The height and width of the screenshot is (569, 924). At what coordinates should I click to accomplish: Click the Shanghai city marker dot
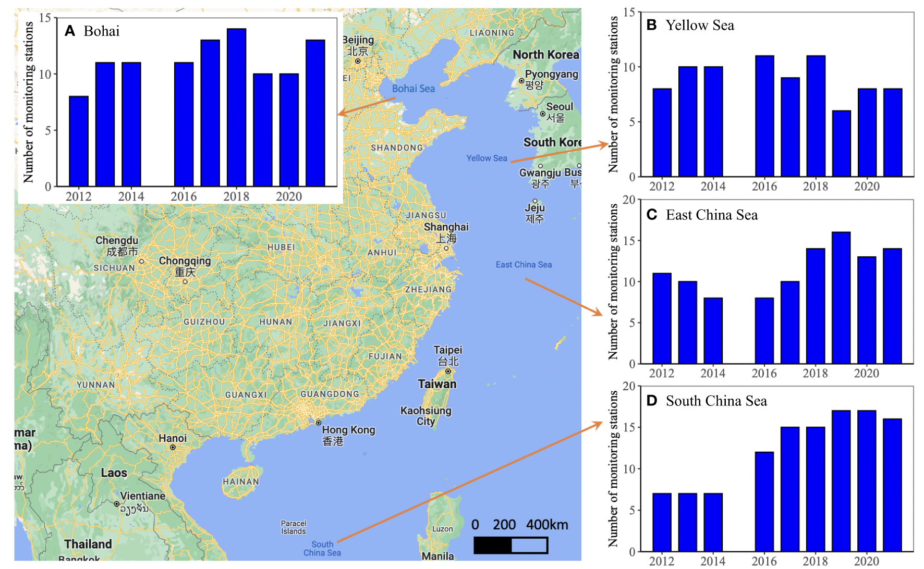[446, 248]
